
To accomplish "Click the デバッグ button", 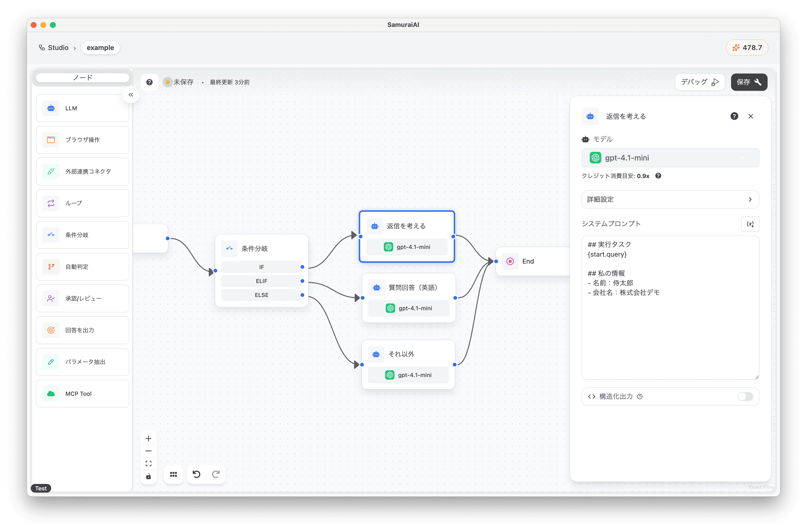I will click(x=700, y=82).
